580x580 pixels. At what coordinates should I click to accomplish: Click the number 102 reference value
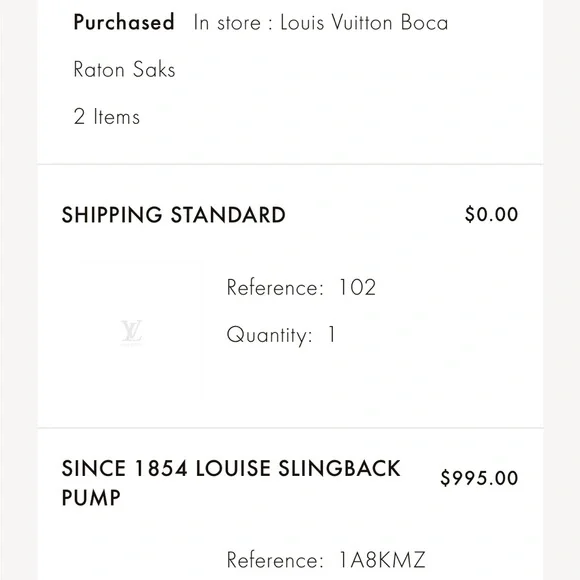click(357, 287)
